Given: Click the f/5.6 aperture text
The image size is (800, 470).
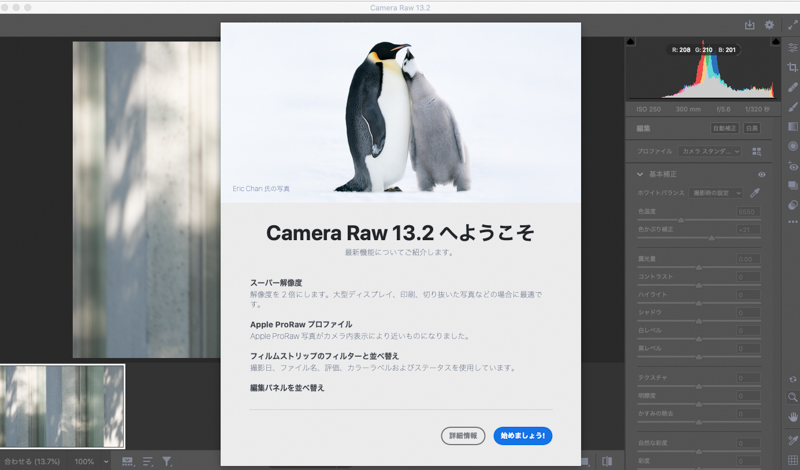Looking at the screenshot, I should (723, 109).
